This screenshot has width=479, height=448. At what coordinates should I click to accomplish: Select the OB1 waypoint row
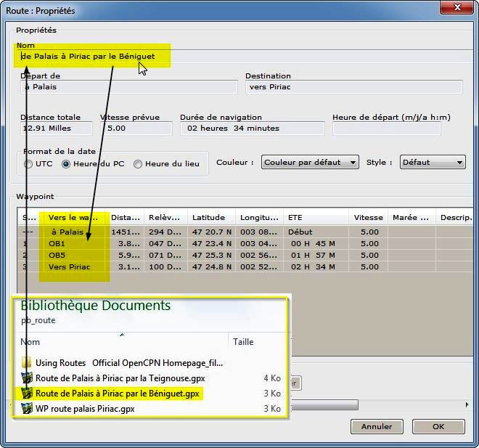(145, 244)
